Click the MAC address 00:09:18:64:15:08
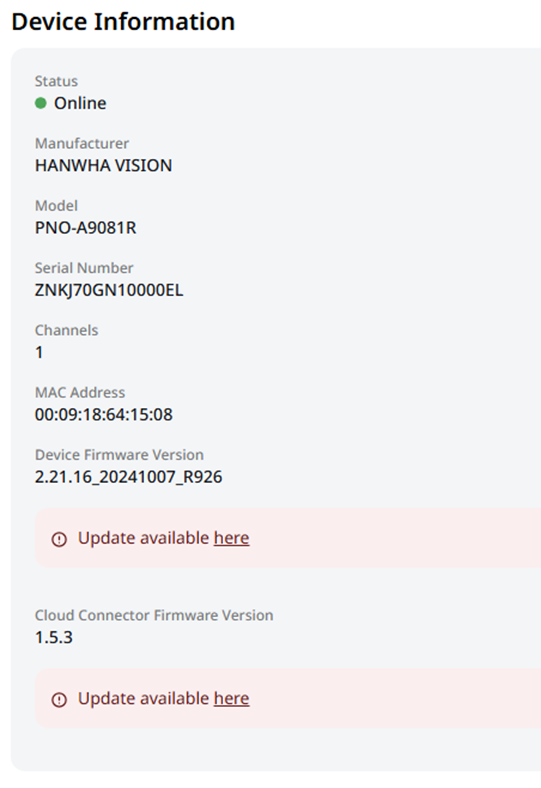541x788 pixels. [103, 415]
